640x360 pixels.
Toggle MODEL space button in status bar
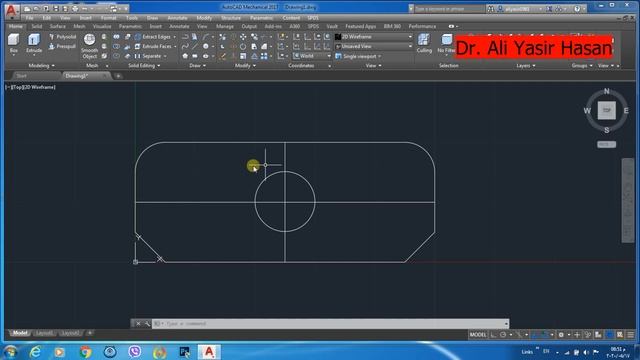[x=478, y=335]
